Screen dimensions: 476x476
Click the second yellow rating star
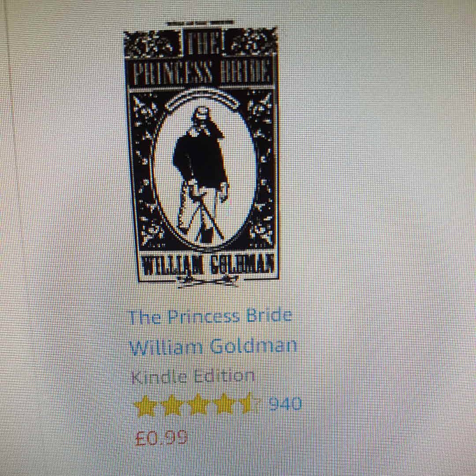(173, 405)
